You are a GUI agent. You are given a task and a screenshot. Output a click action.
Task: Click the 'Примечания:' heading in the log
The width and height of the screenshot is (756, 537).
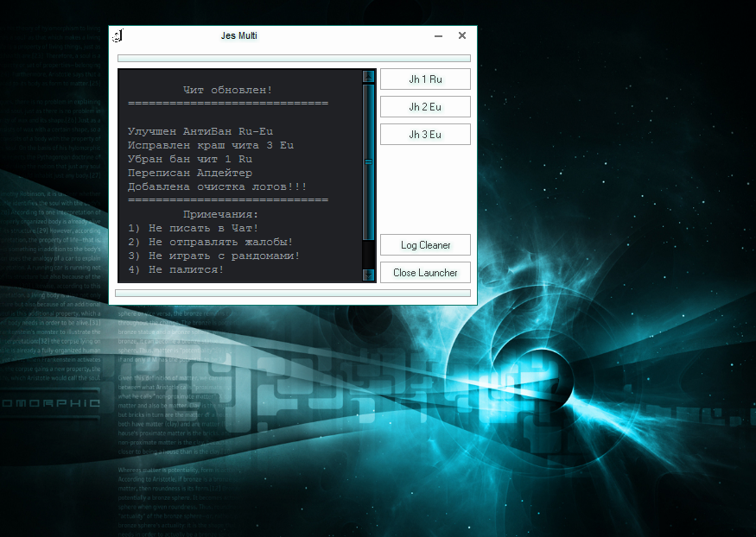pyautogui.click(x=221, y=214)
